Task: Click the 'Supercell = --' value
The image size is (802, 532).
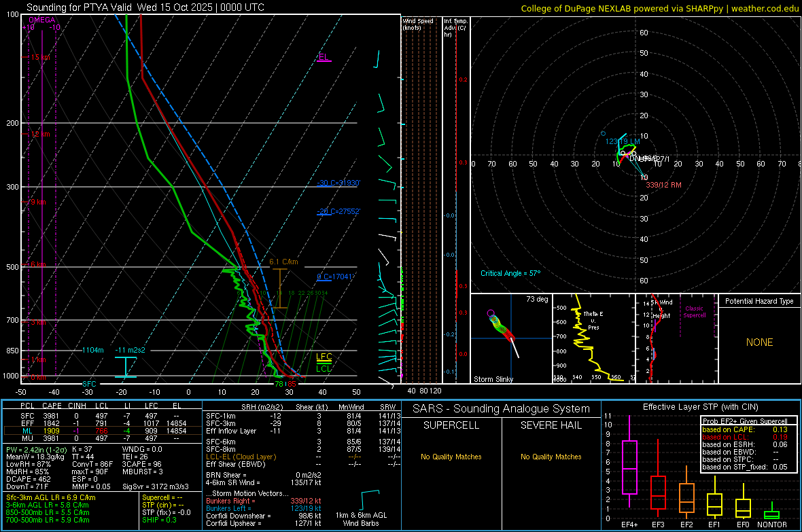Action: pos(162,498)
